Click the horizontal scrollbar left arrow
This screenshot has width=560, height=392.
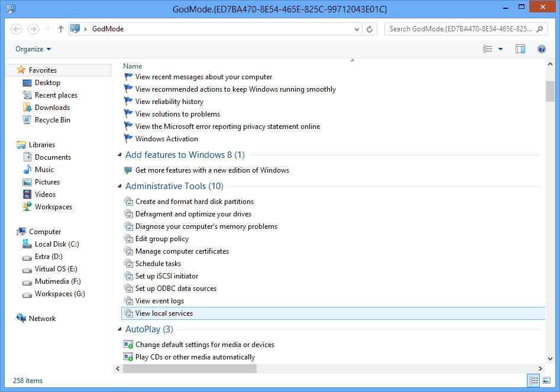coord(118,368)
